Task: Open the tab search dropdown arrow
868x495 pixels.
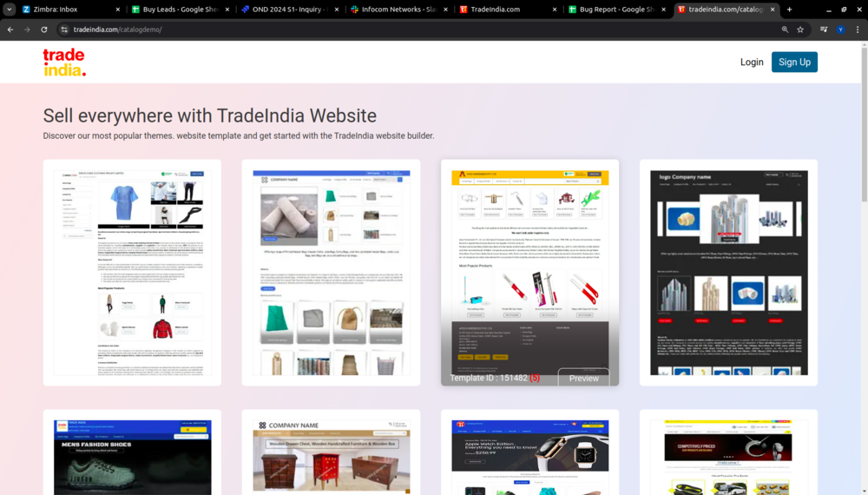Action: (10, 10)
